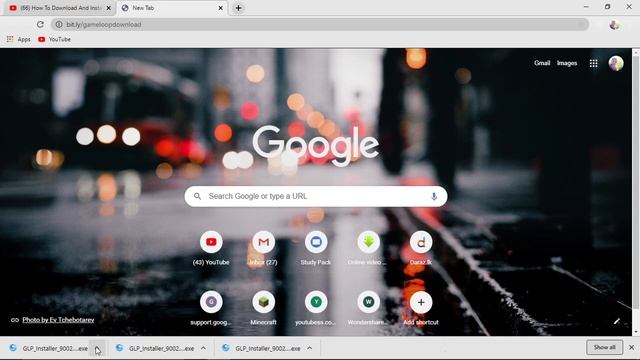This screenshot has height=360, width=640.
Task: Click Show all downloads button
Action: pos(604,347)
